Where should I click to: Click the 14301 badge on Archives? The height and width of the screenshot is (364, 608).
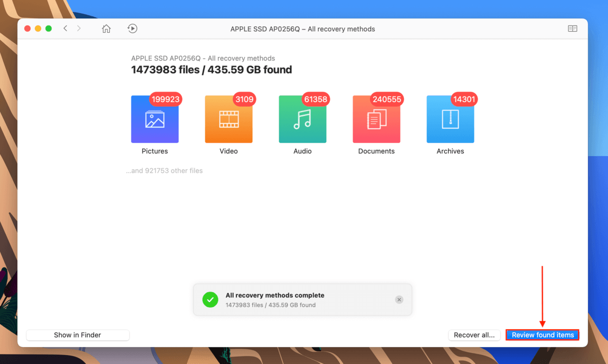pos(464,99)
